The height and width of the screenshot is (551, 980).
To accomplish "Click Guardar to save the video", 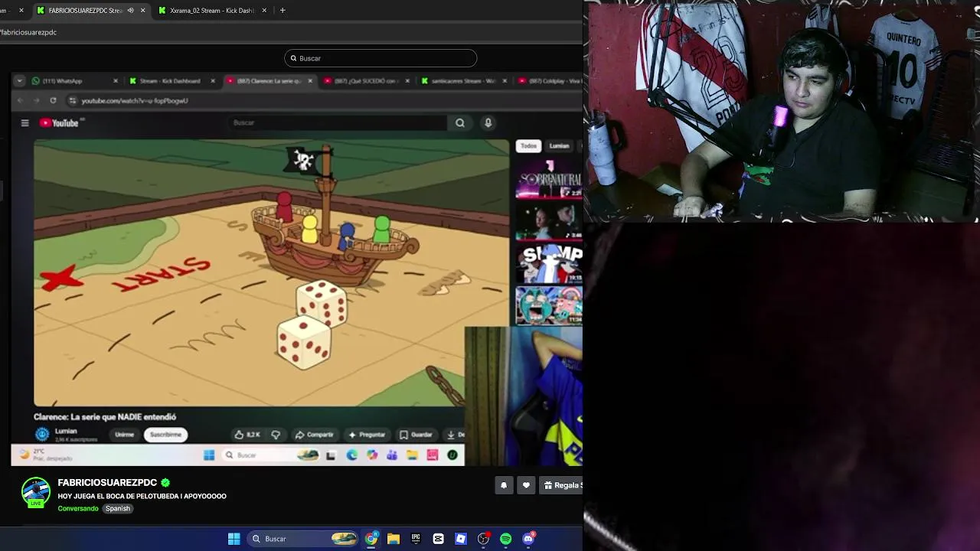I will (416, 435).
